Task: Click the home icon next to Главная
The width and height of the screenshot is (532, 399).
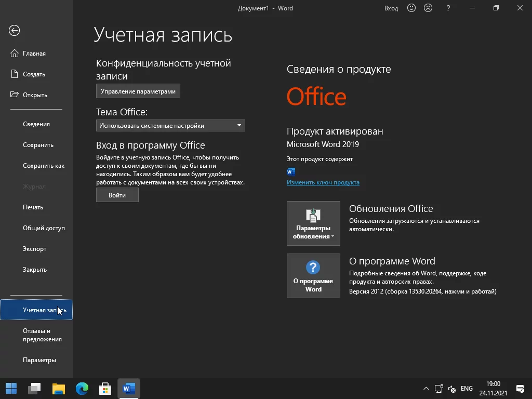Action: 14,54
